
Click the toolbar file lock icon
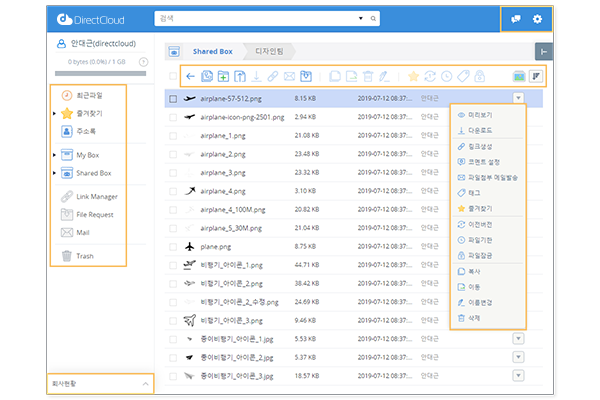pos(479,76)
